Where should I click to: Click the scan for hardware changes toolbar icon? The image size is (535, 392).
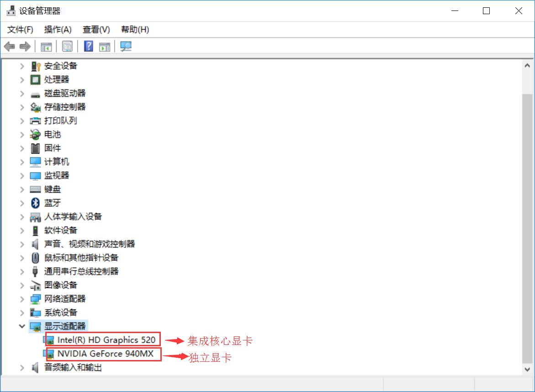(126, 46)
